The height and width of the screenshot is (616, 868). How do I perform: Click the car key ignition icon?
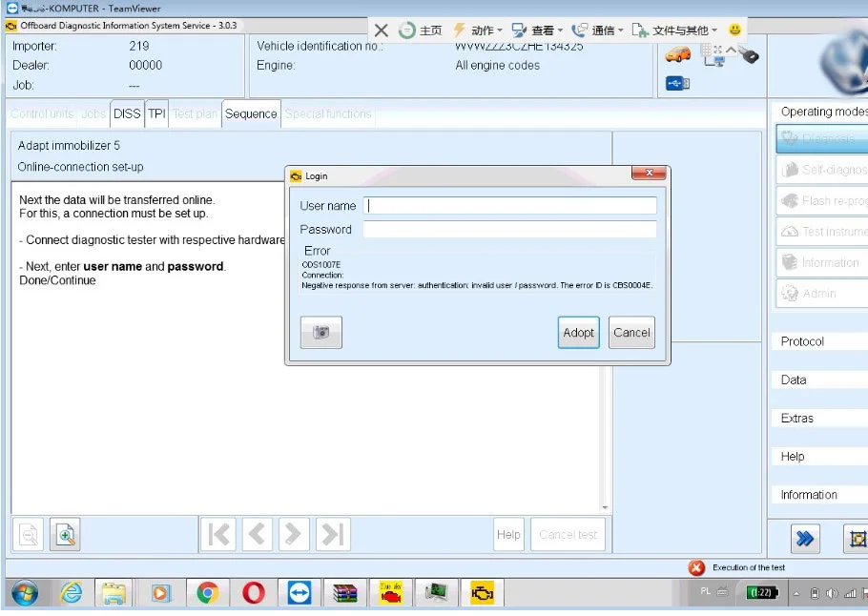tap(749, 55)
